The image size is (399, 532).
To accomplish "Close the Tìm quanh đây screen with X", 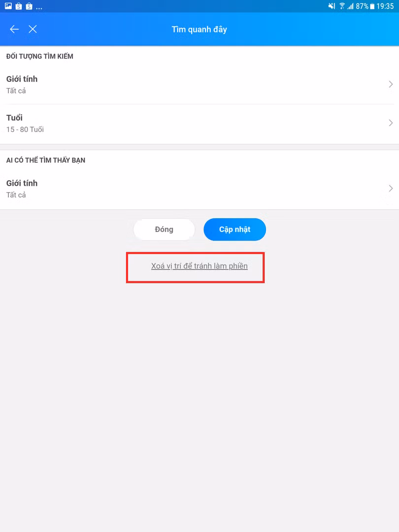I will tap(33, 29).
